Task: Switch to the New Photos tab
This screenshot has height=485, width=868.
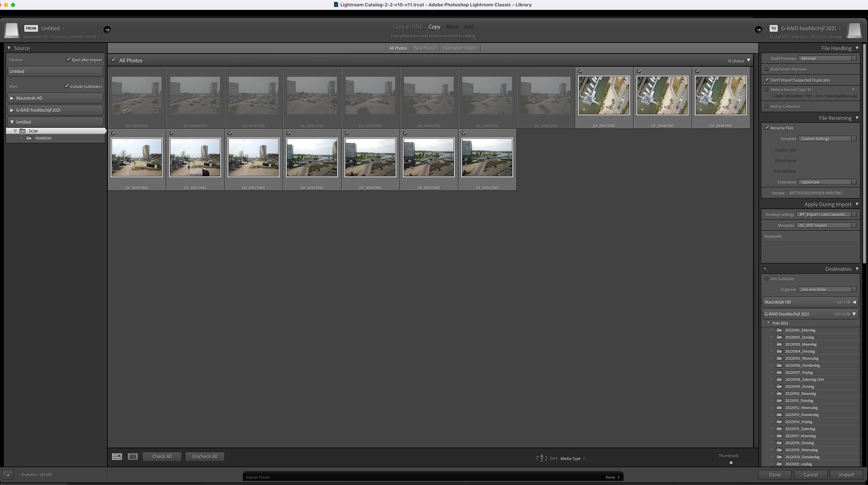Action: point(425,48)
